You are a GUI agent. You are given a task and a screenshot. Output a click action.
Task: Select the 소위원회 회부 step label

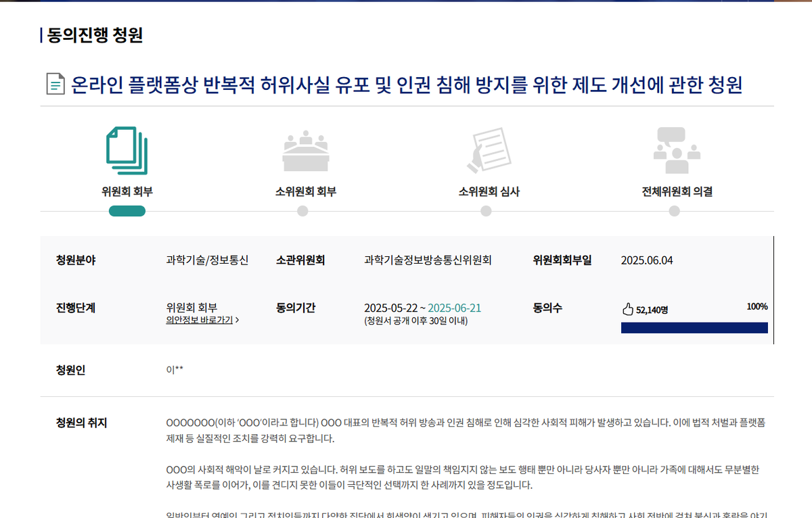pos(306,191)
